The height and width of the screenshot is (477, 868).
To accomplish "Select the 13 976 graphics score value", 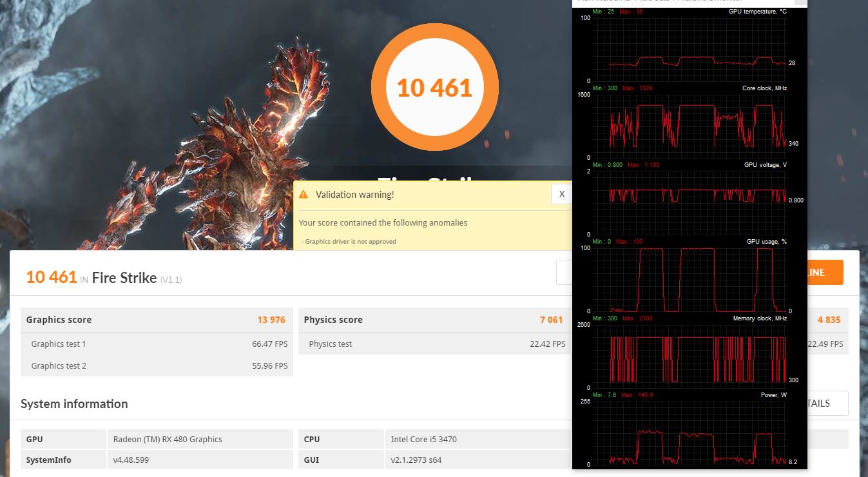I will [x=271, y=320].
